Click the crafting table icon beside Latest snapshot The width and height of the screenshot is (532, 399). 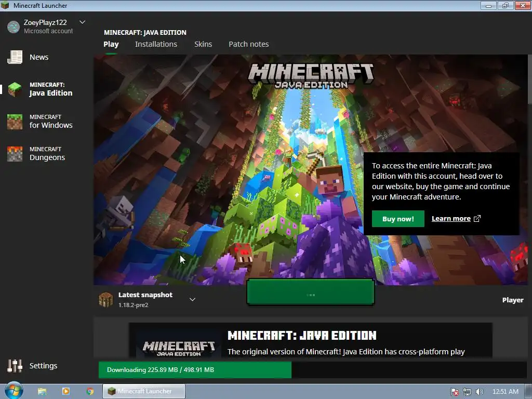coord(106,300)
